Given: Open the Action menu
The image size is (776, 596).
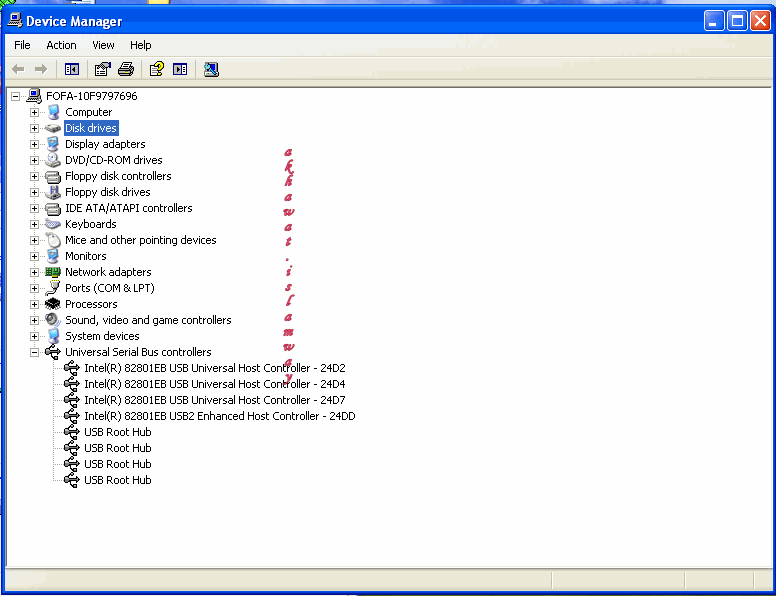Looking at the screenshot, I should point(61,45).
